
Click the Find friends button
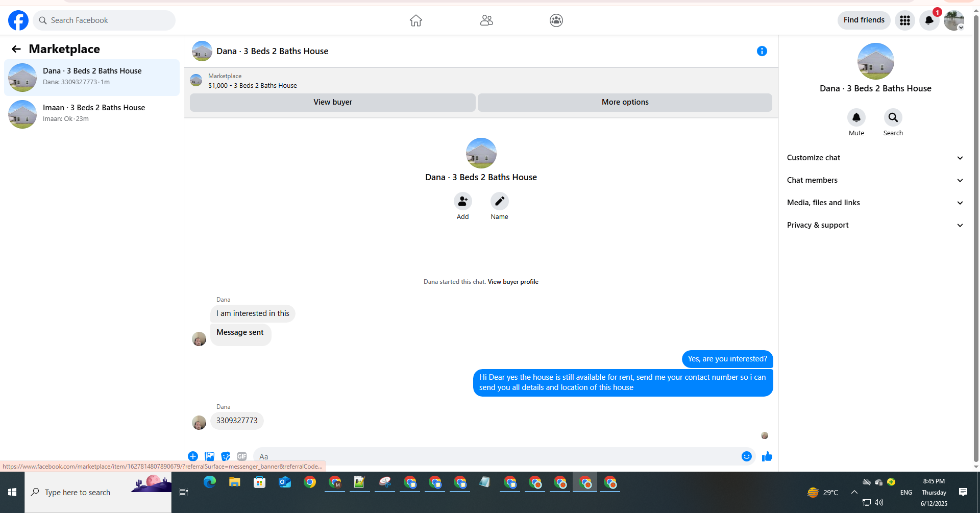click(x=864, y=20)
